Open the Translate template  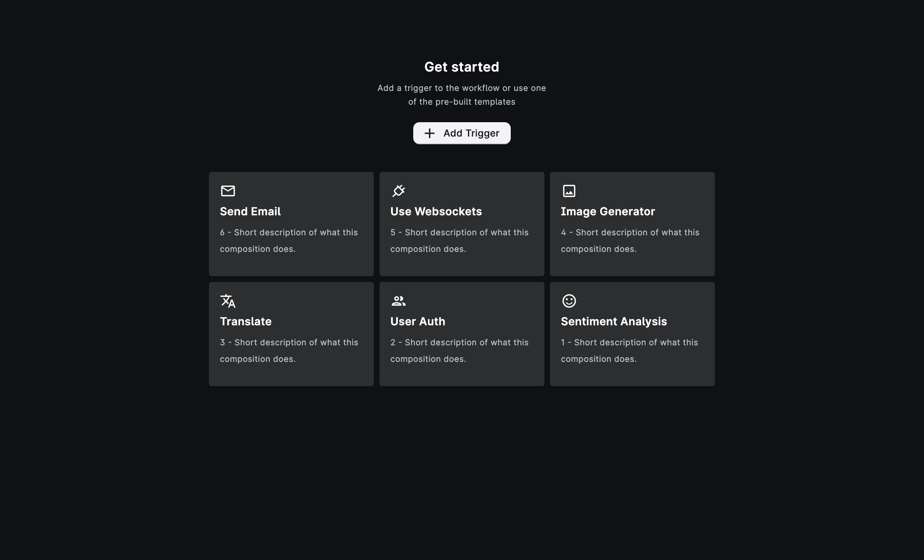(291, 334)
